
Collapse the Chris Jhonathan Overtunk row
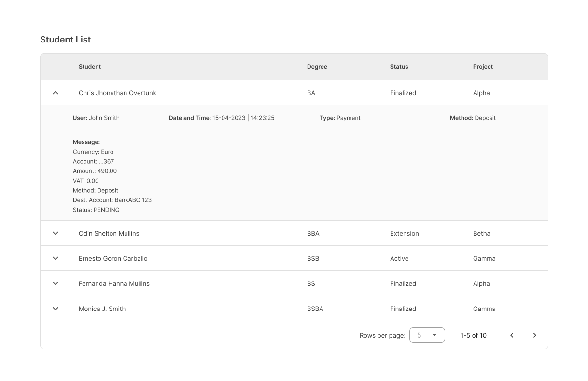point(56,93)
